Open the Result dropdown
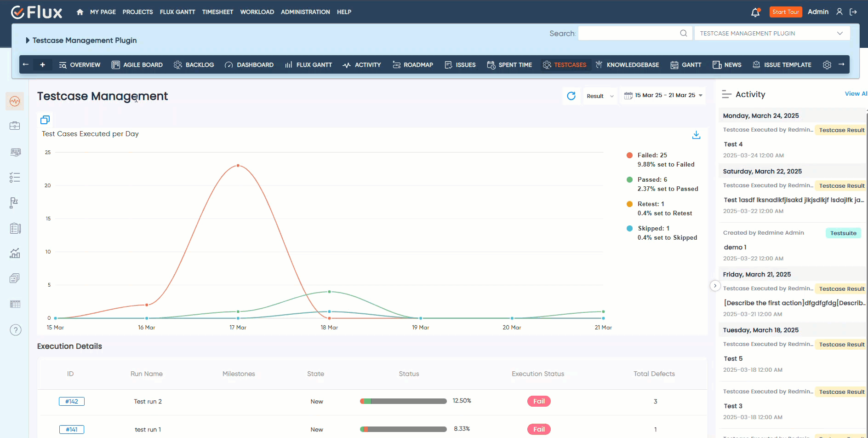868x438 pixels. click(x=600, y=96)
